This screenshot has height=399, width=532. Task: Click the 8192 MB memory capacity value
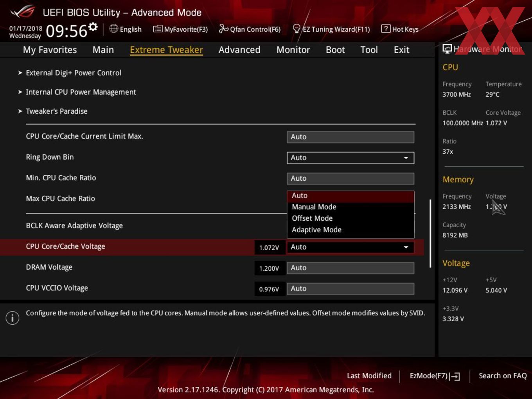[455, 235]
